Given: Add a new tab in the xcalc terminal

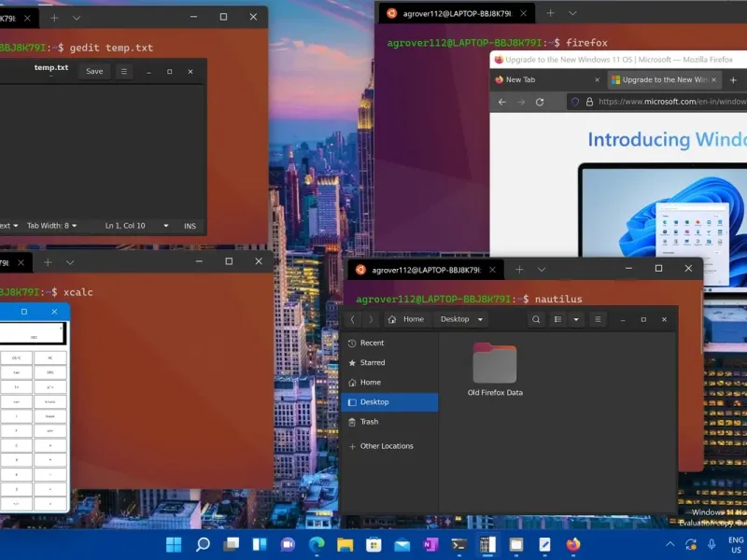Looking at the screenshot, I should (x=48, y=262).
